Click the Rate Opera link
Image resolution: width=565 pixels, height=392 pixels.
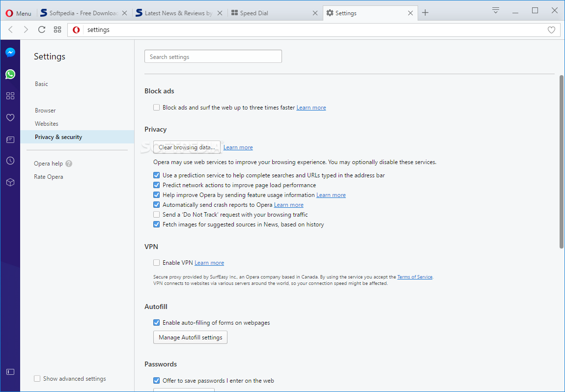pos(48,177)
